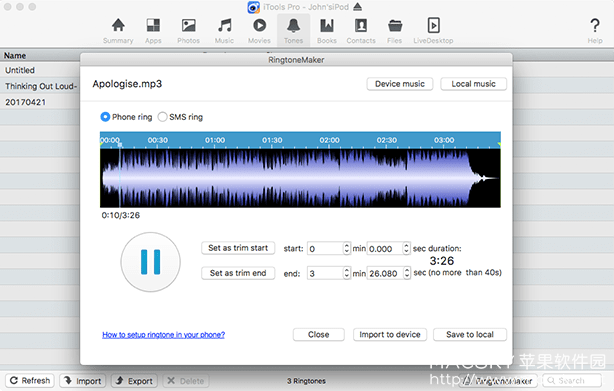
Task: Click Import to device button
Action: [x=390, y=335]
